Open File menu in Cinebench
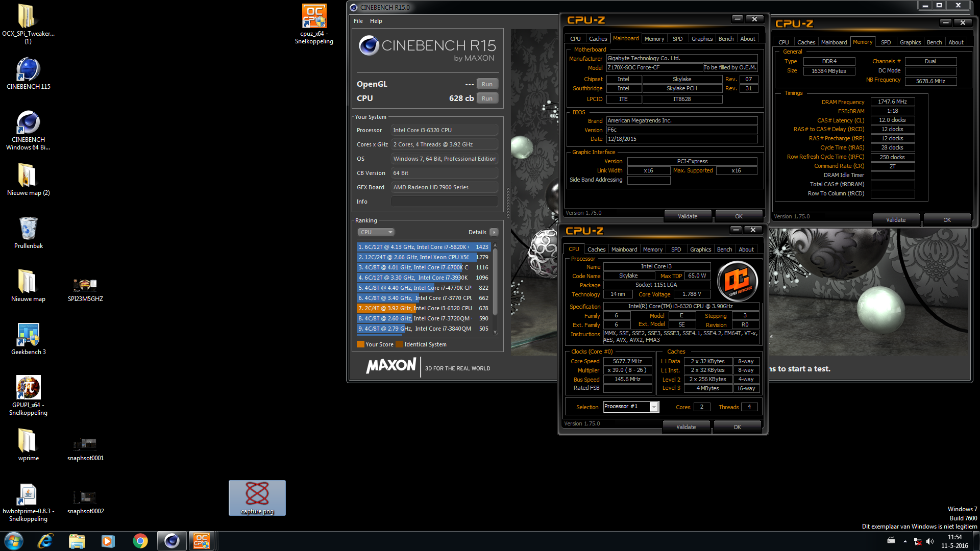Screen dimensions: 980x551 coord(358,21)
